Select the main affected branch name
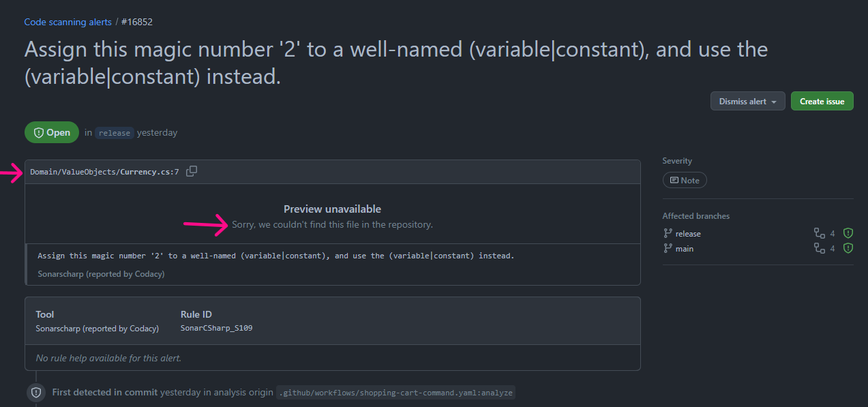 coord(685,249)
